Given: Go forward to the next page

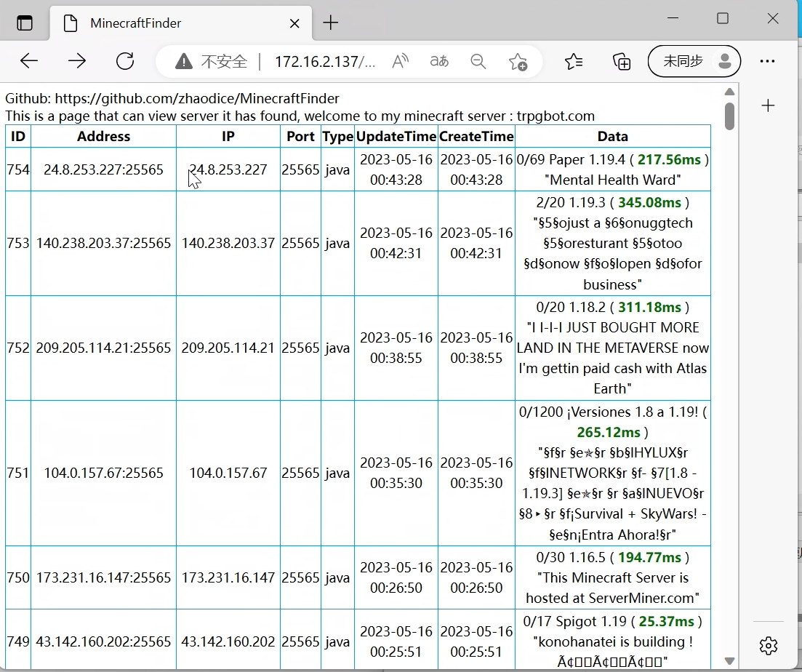Looking at the screenshot, I should point(77,61).
